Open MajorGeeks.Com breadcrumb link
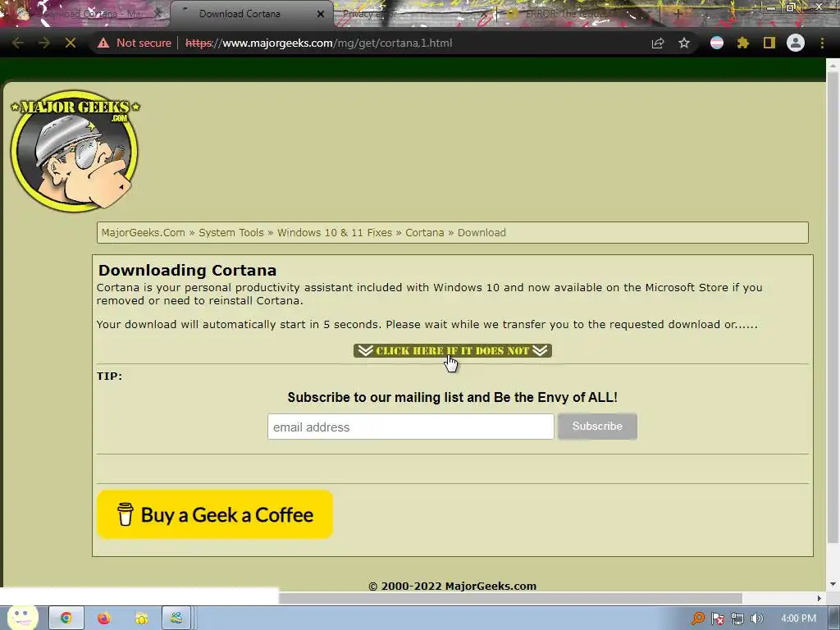840x630 pixels. point(143,232)
